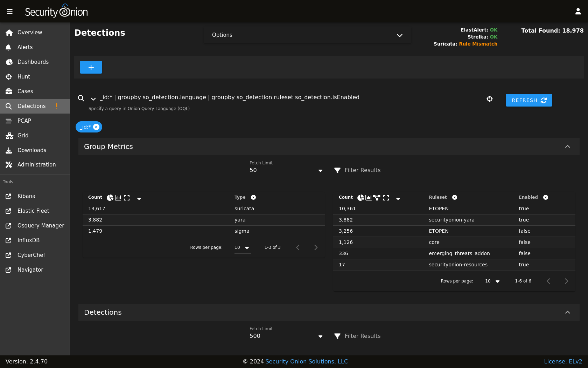Click the Group Metrics Filter Results field

coord(459,170)
